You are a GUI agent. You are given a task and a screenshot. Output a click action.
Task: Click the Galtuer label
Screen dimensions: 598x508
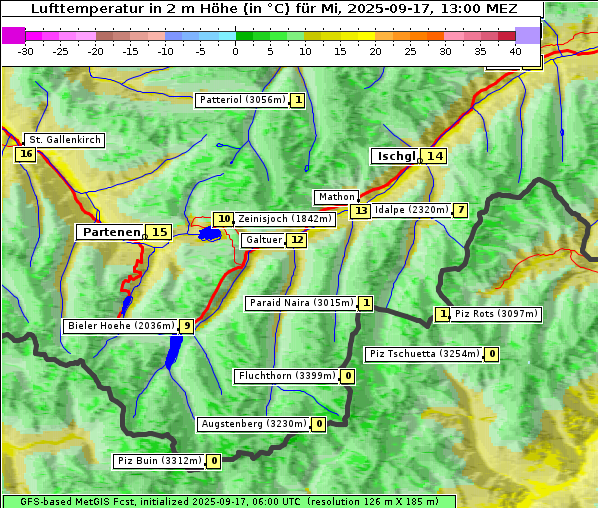[264, 240]
